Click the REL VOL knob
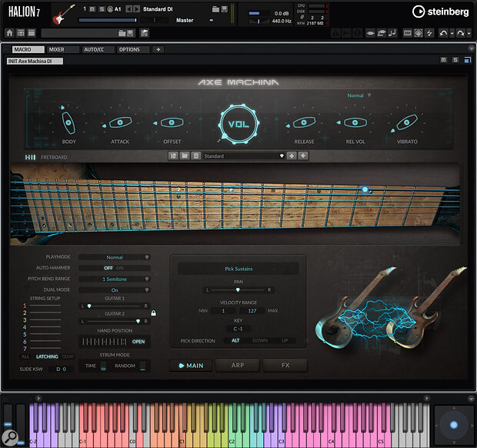The image size is (477, 448). coord(355,122)
